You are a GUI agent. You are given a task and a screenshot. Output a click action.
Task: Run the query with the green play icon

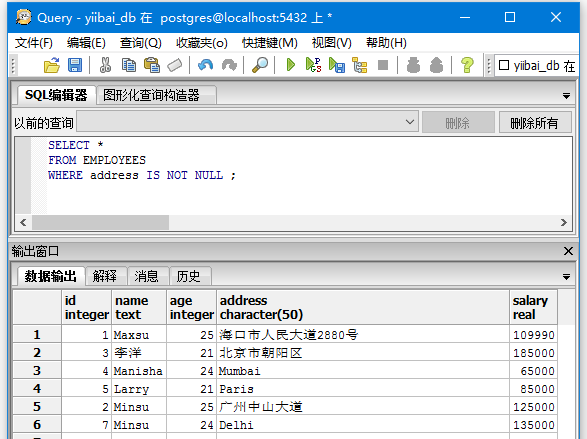(291, 65)
